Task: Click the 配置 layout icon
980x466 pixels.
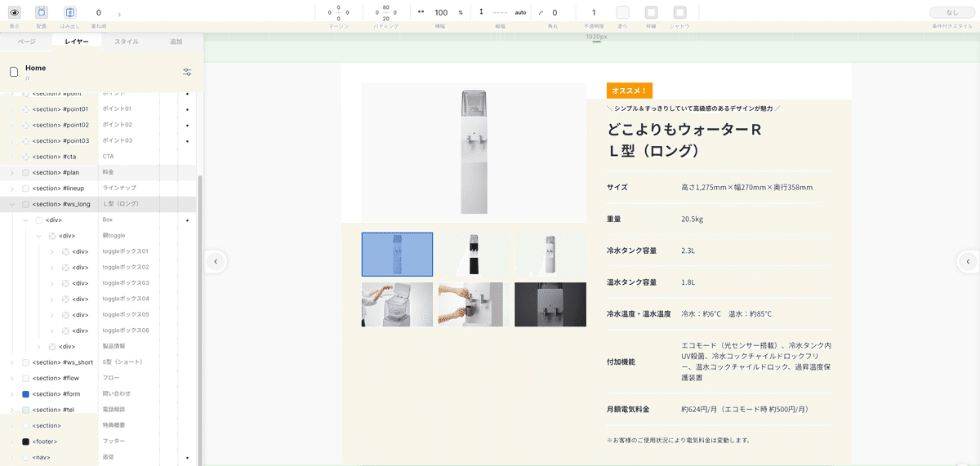Action: [42, 12]
